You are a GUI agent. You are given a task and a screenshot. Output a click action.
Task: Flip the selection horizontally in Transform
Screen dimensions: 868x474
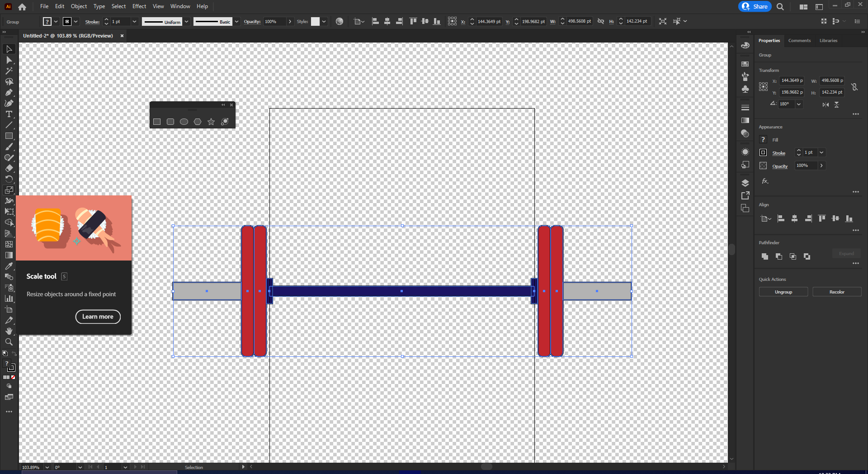[825, 104]
